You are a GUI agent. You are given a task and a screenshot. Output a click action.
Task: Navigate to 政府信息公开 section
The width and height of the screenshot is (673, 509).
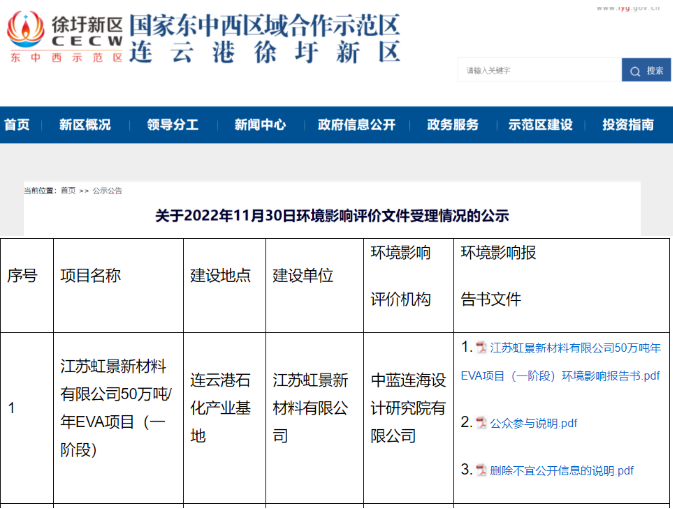tap(357, 125)
